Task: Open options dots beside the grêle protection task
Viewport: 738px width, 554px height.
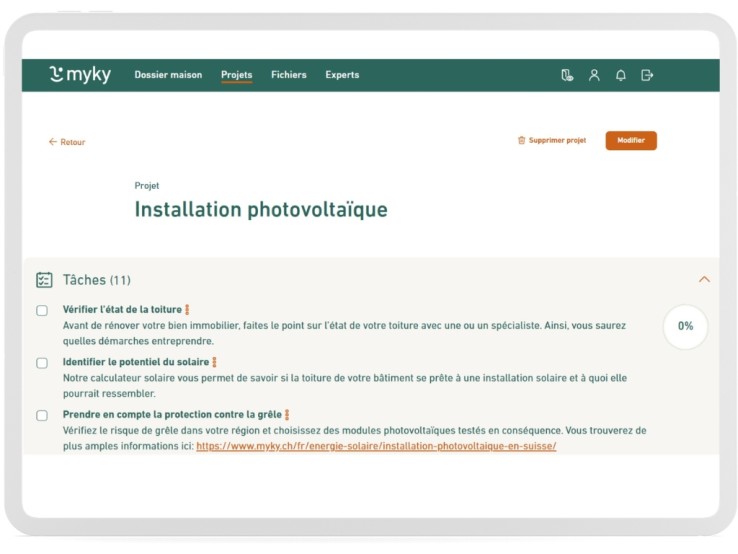Action: [x=287, y=414]
